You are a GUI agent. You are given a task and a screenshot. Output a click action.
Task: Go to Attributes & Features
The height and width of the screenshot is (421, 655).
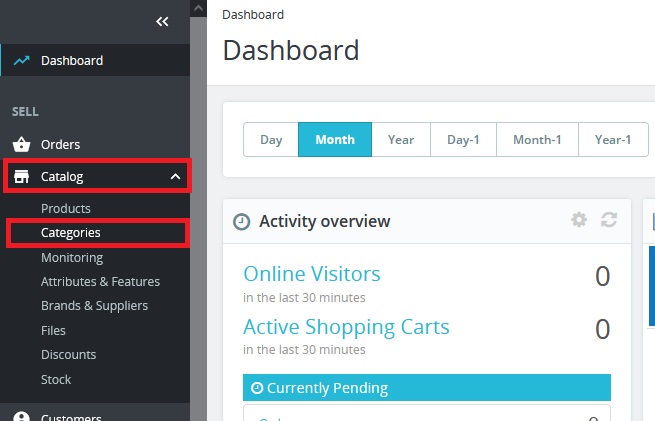tap(100, 282)
